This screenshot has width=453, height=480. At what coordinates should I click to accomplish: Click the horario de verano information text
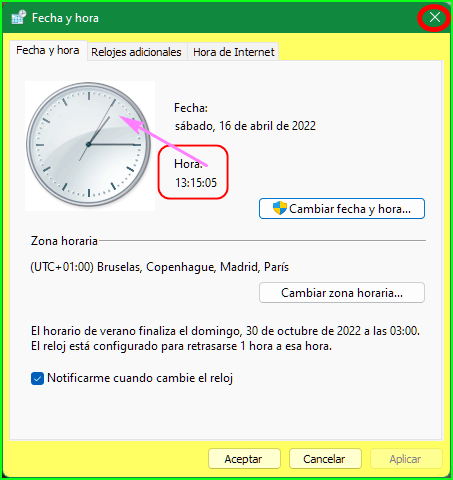225,338
